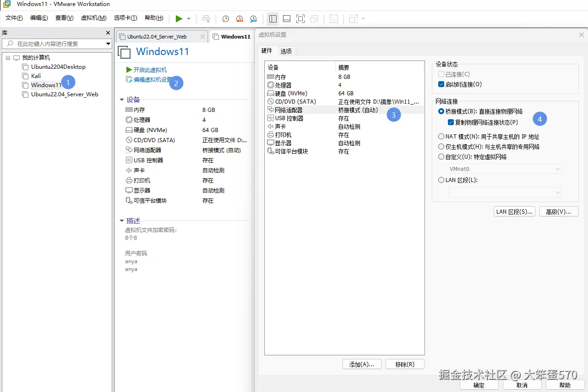Click the 移除(R) button

(405, 364)
